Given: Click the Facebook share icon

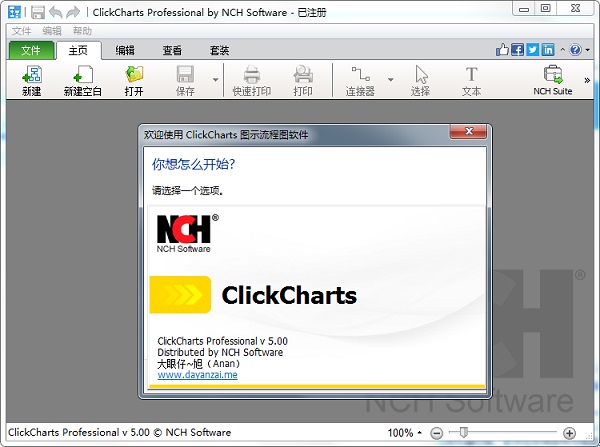Looking at the screenshot, I should tap(517, 50).
